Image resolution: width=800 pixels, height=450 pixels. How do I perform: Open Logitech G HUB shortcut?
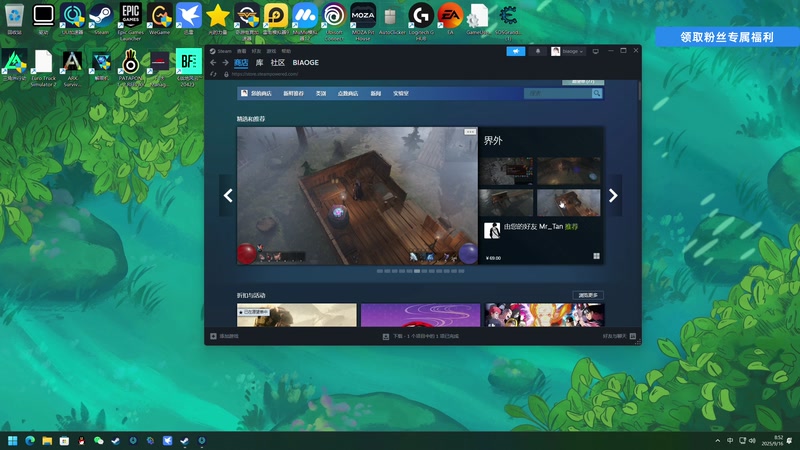pyautogui.click(x=421, y=20)
